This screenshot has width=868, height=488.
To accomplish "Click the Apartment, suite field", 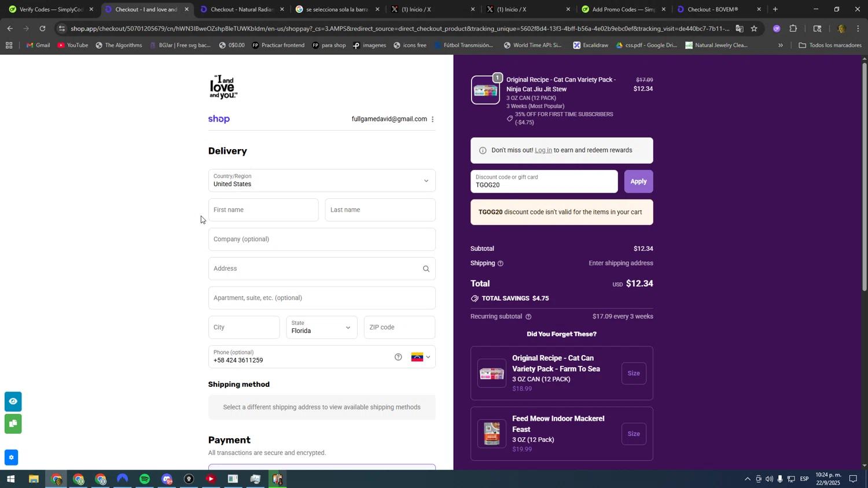I will [322, 298].
